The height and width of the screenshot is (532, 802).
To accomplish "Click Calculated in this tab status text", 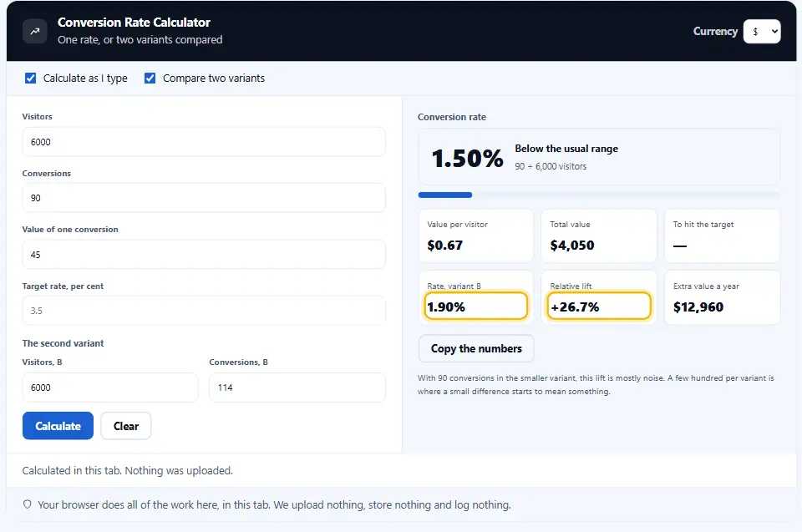I will pyautogui.click(x=127, y=471).
